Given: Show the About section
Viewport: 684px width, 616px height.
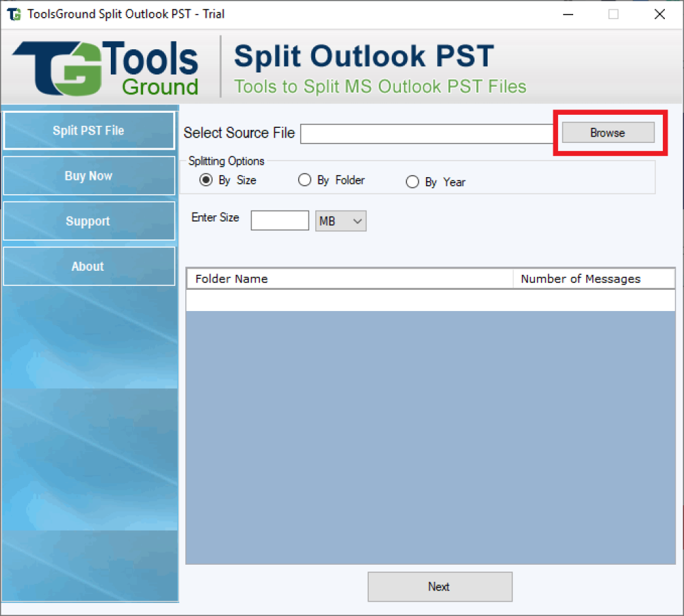Looking at the screenshot, I should [89, 267].
